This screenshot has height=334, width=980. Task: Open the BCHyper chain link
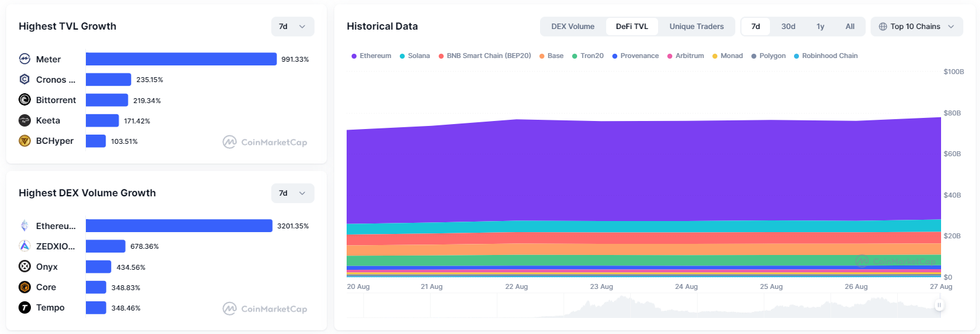[x=55, y=141]
